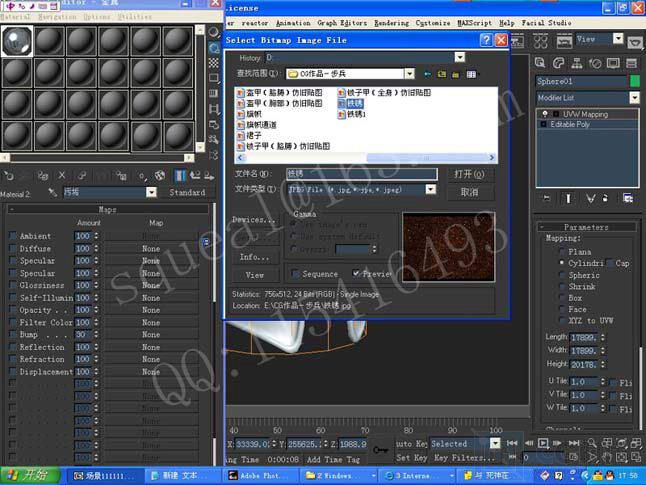646x485 pixels.
Task: Open Selected key filter dropdown
Action: coord(495,443)
